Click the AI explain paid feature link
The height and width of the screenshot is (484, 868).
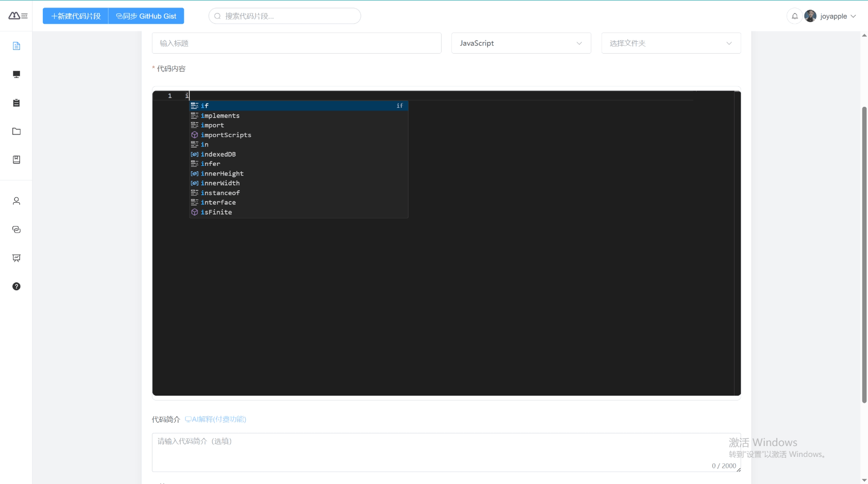point(215,420)
